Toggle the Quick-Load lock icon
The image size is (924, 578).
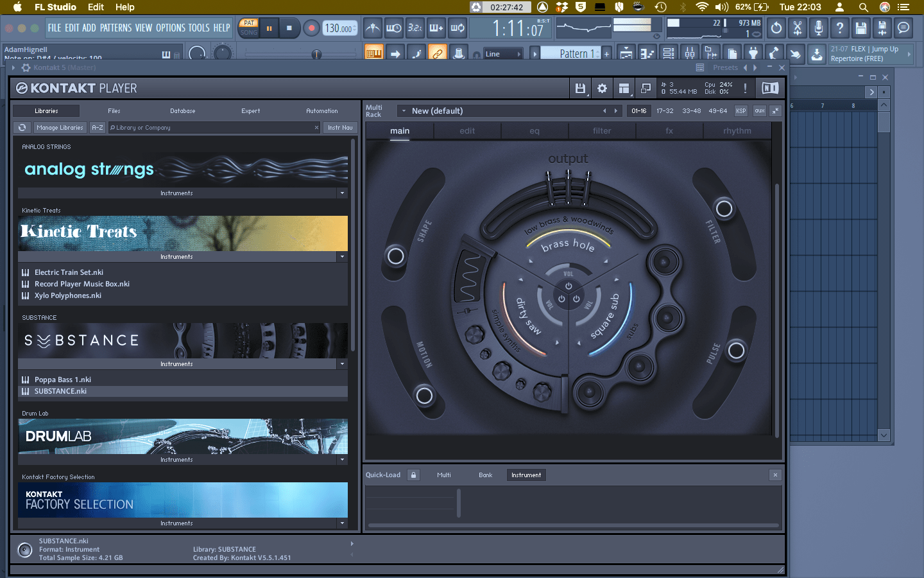click(x=414, y=475)
